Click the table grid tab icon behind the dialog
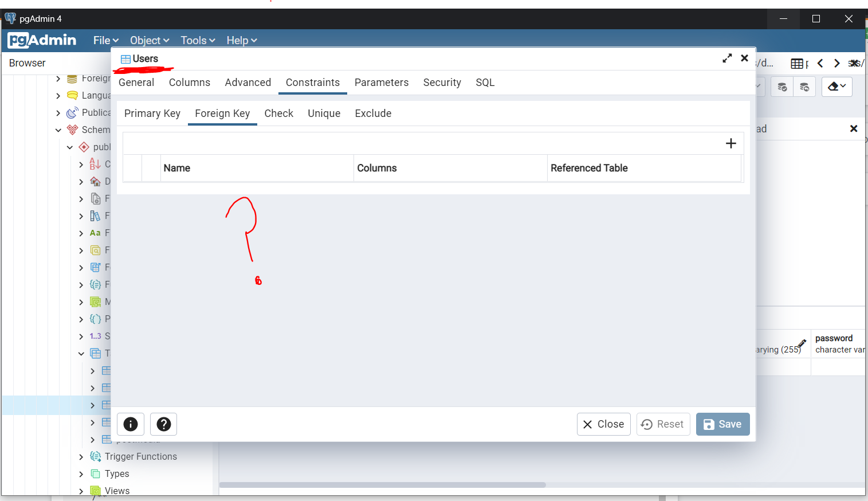 [797, 64]
